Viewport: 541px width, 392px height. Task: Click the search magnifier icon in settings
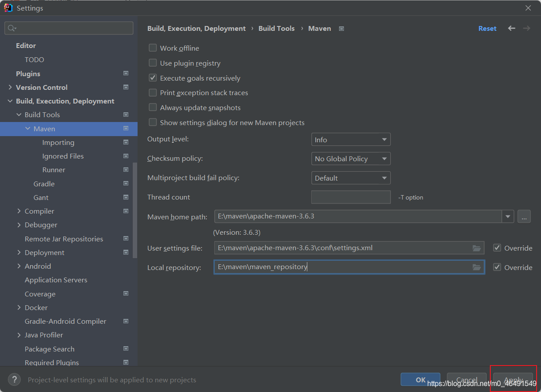point(11,28)
